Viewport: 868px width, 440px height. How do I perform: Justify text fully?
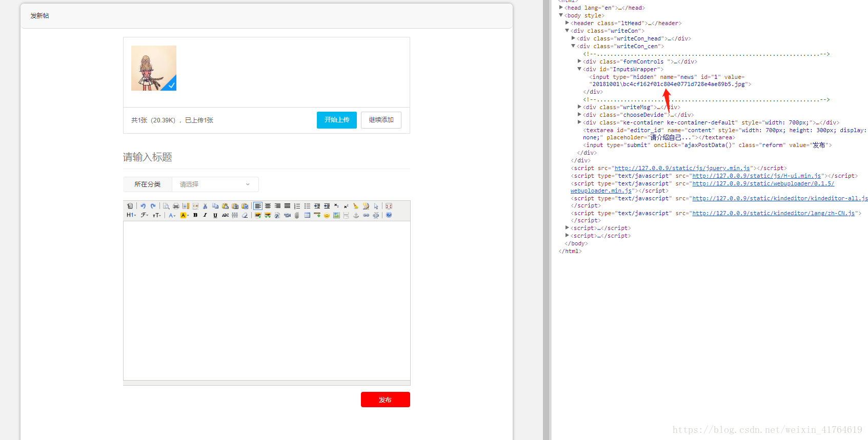tap(287, 206)
